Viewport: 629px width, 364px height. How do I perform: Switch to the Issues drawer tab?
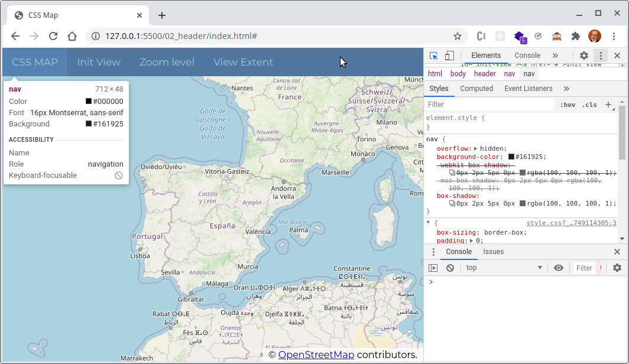(493, 252)
